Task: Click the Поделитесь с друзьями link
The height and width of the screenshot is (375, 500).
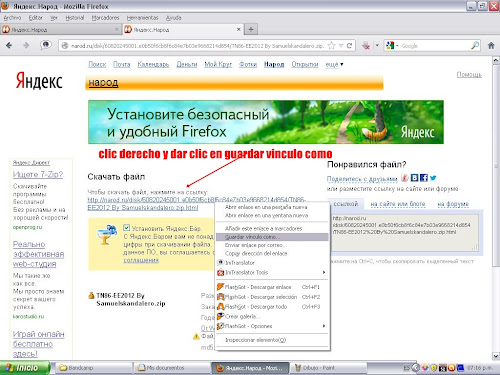Action: [x=362, y=179]
